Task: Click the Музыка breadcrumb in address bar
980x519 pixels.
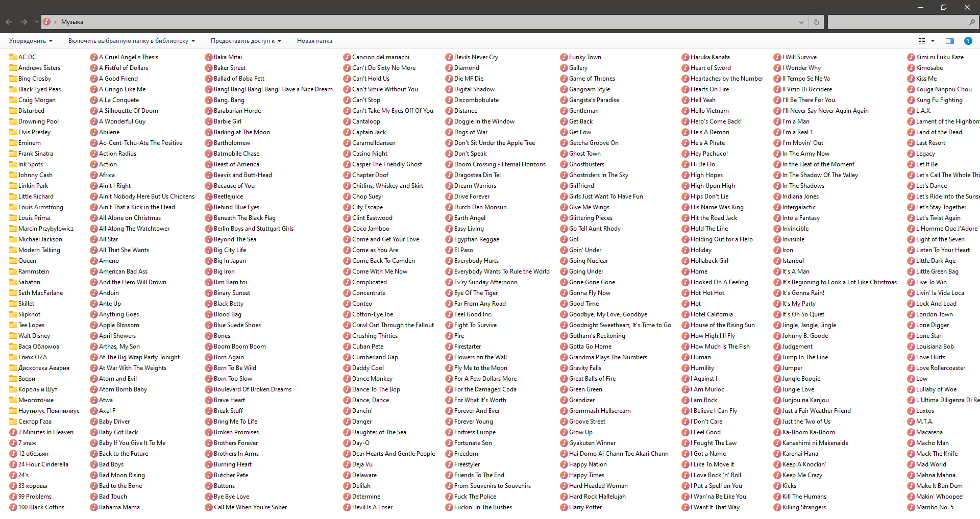Action: (x=72, y=22)
